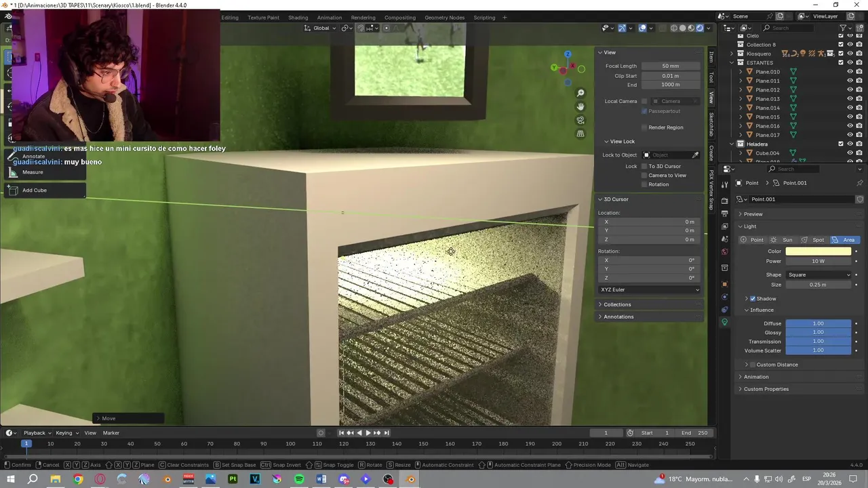Toggle proportional editing icon
This screenshot has width=868, height=488.
(x=387, y=28)
